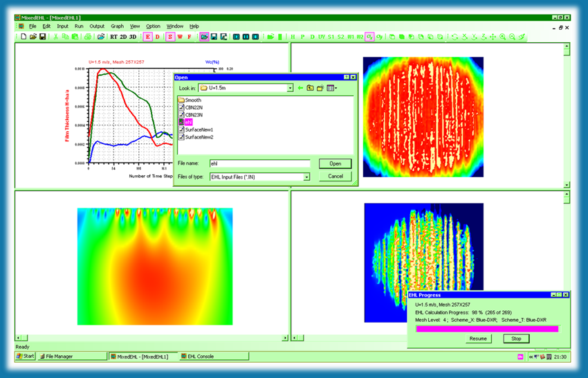Click the green back arrow in Open dialog
The height and width of the screenshot is (378, 588).
click(300, 88)
